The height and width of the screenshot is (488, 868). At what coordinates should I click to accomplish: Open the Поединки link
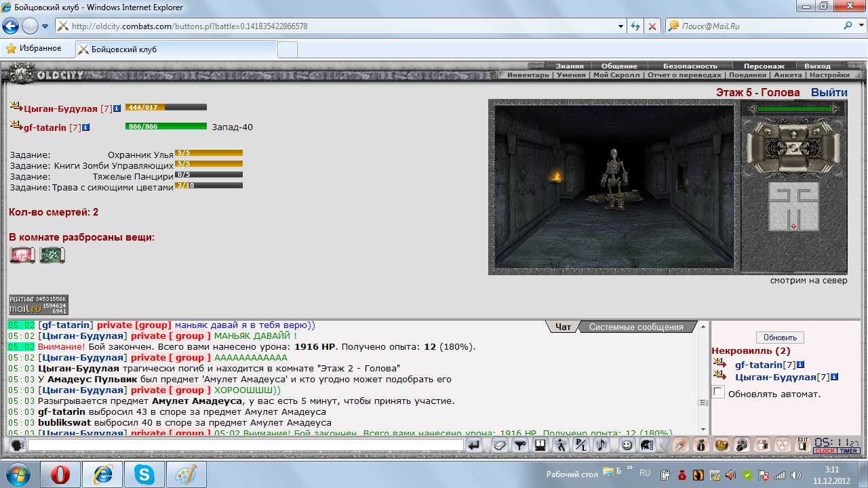click(747, 75)
